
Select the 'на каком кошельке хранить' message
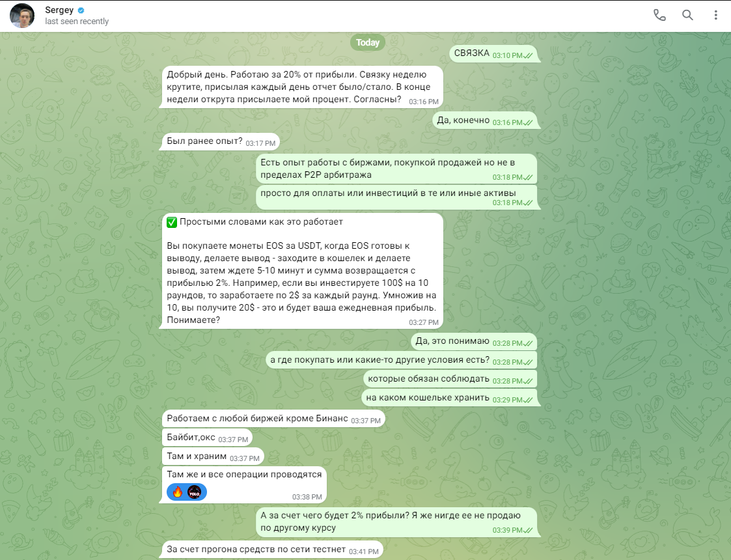449,398
